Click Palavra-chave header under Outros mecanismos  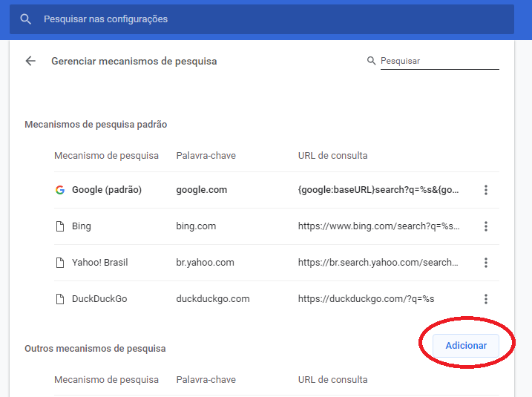[x=206, y=379]
